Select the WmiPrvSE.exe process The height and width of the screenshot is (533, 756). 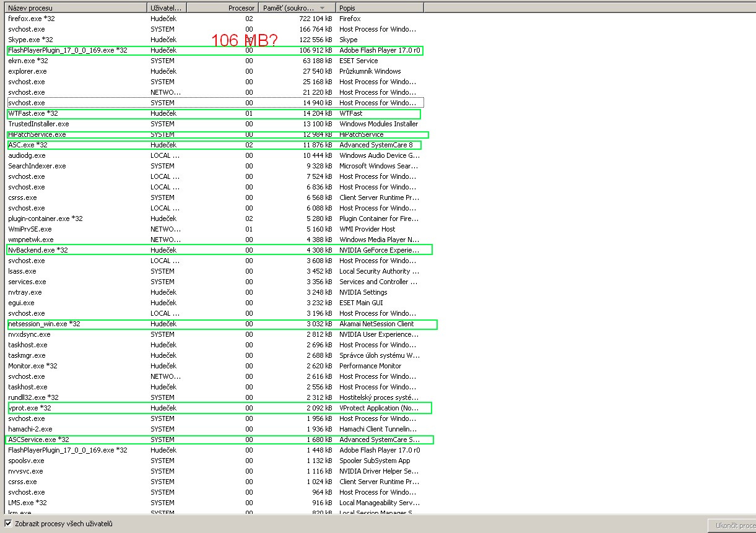pos(215,229)
